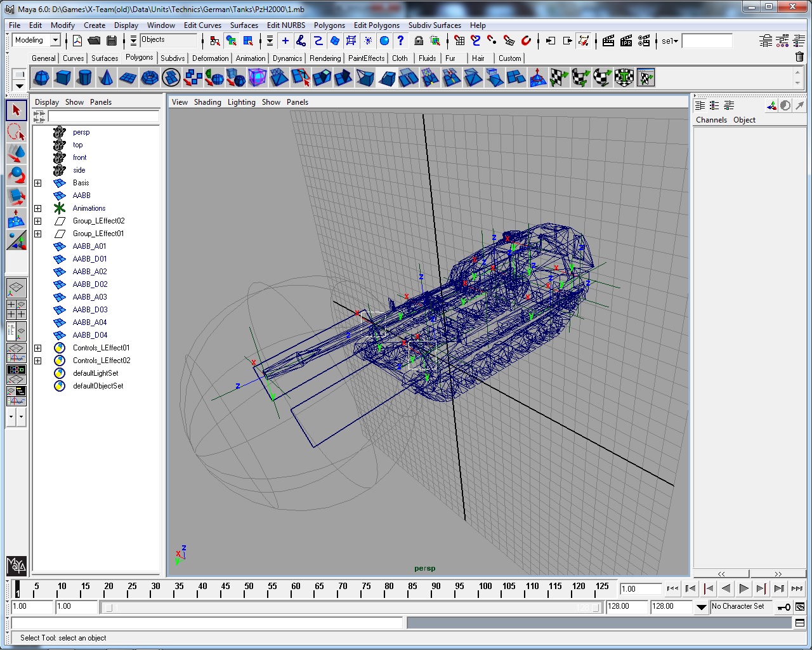The height and width of the screenshot is (650, 812).
Task: Open animation preferences button
Action: (800, 607)
